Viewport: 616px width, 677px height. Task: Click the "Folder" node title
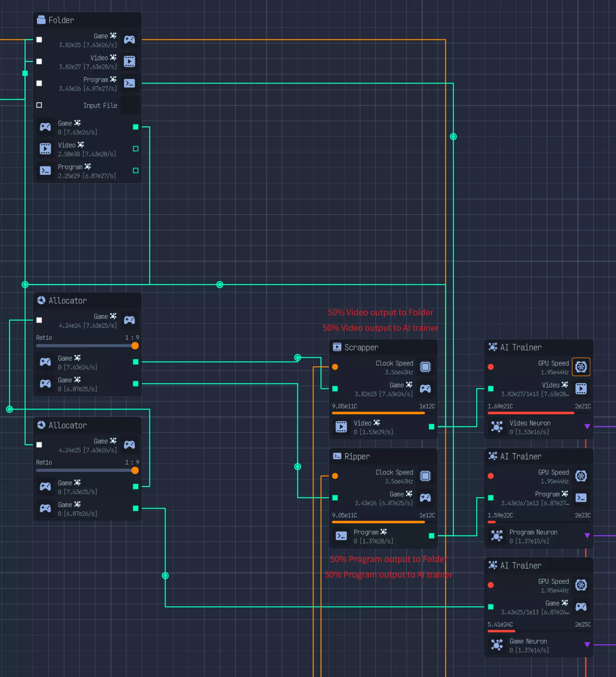61,20
